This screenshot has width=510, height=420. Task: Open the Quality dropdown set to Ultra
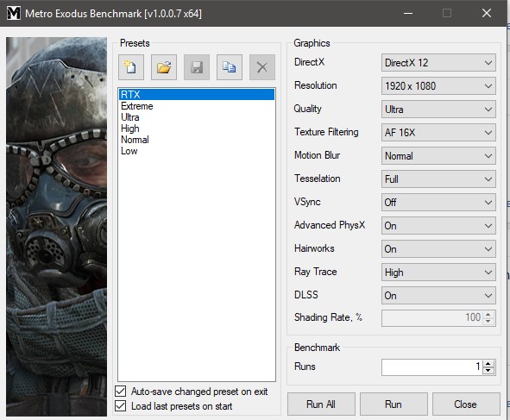point(438,110)
